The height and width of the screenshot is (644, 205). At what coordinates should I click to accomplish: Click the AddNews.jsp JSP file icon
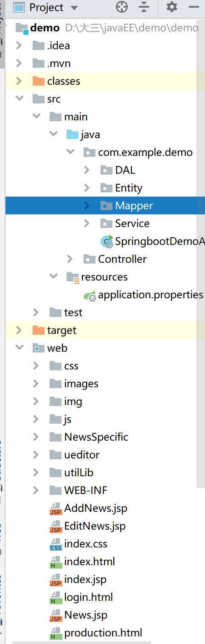pos(56,508)
